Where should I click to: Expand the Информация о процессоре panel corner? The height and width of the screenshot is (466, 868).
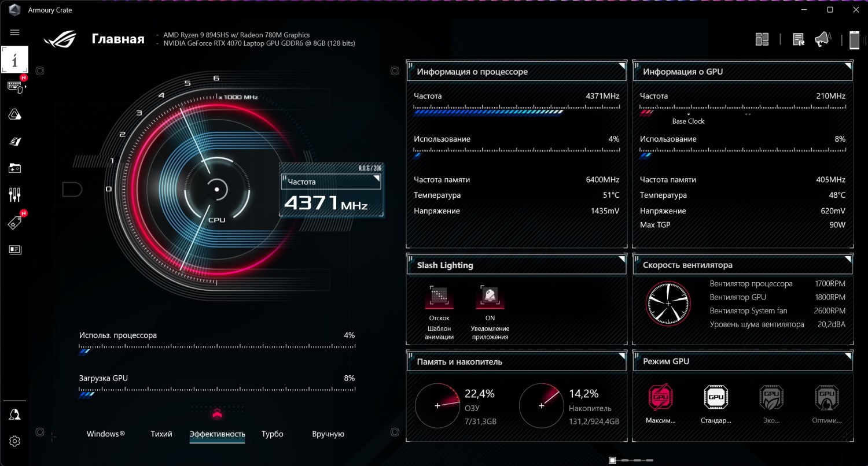click(621, 65)
